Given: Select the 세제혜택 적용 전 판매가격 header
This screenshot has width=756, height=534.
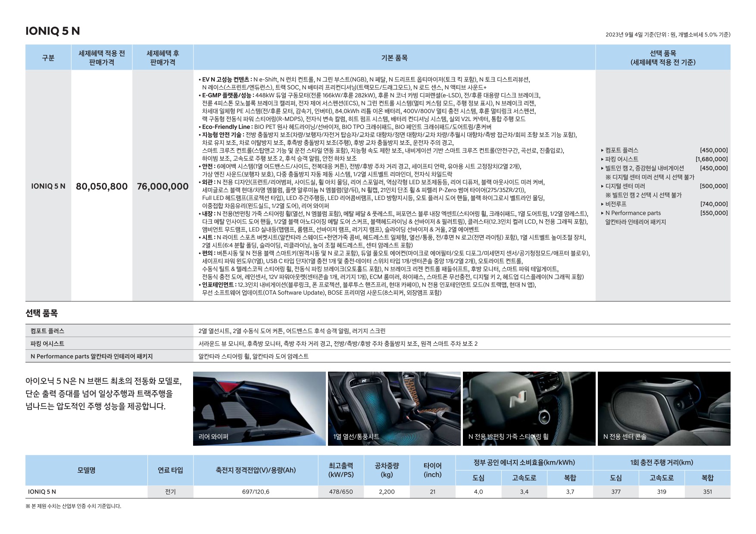Looking at the screenshot, I should (x=101, y=58).
